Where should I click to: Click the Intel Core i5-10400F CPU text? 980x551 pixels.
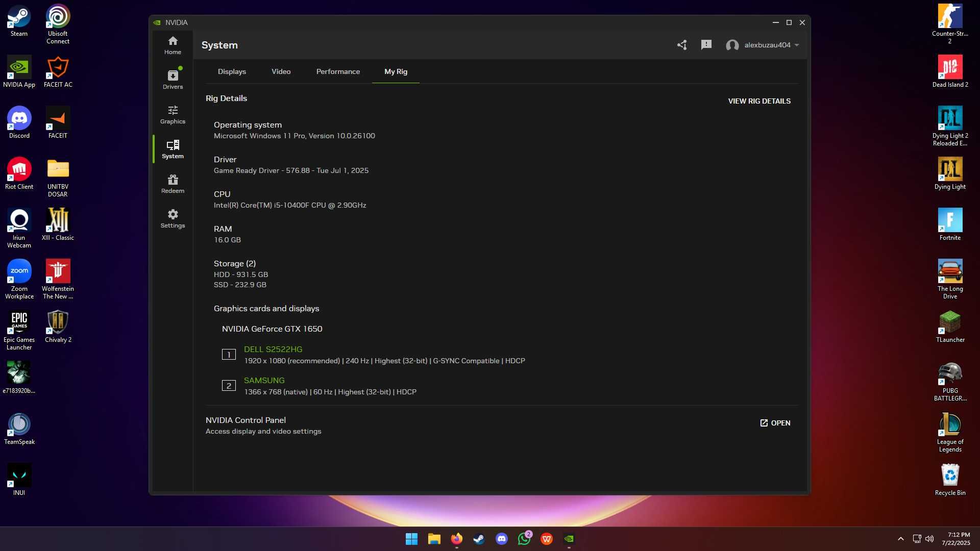290,206
